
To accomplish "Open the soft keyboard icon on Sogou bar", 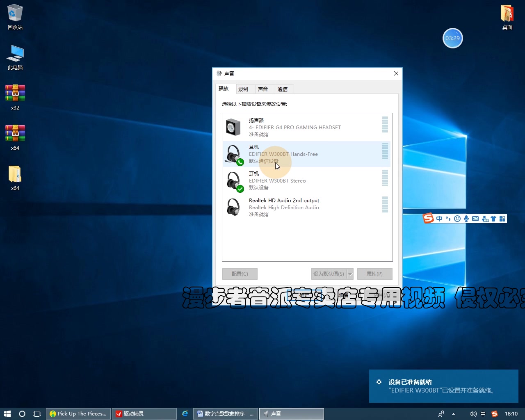I will tap(475, 219).
